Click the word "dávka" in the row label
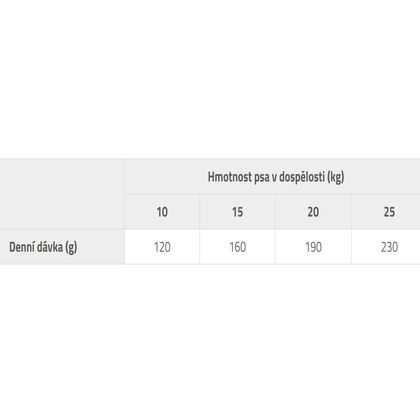Viewport: 420px width, 420px height. click(x=50, y=247)
